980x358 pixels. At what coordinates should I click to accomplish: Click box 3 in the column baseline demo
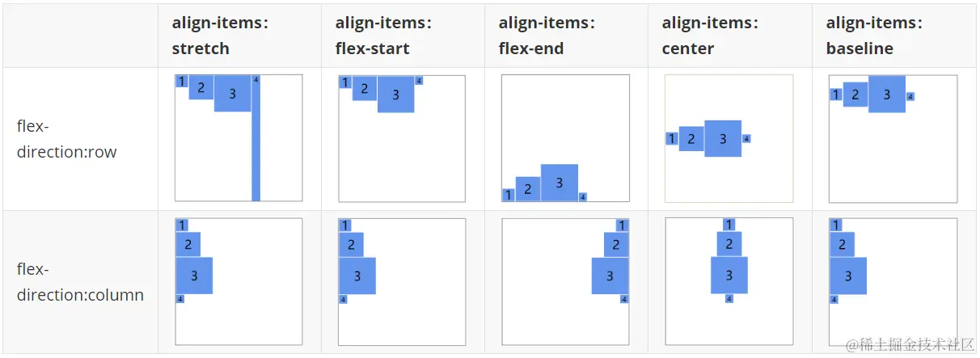tap(847, 276)
